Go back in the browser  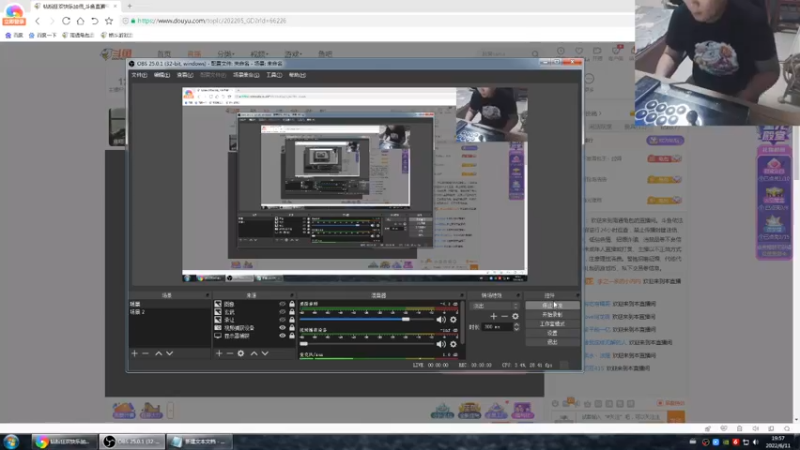coord(37,21)
